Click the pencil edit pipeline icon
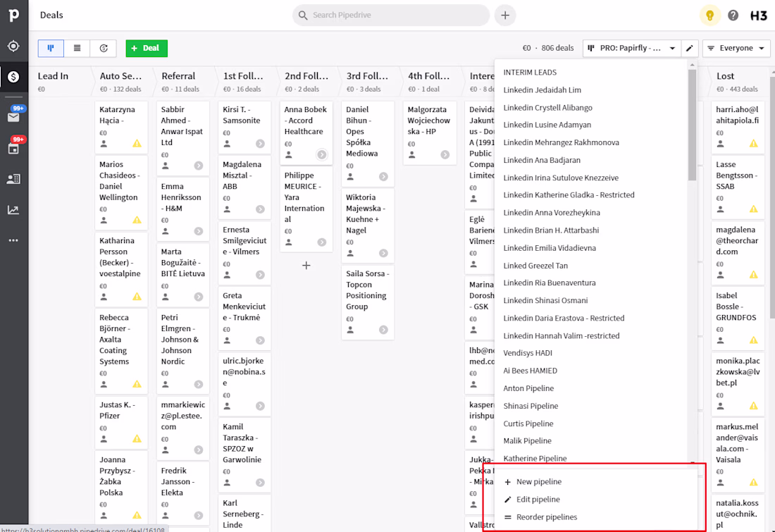The image size is (775, 532). click(690, 49)
